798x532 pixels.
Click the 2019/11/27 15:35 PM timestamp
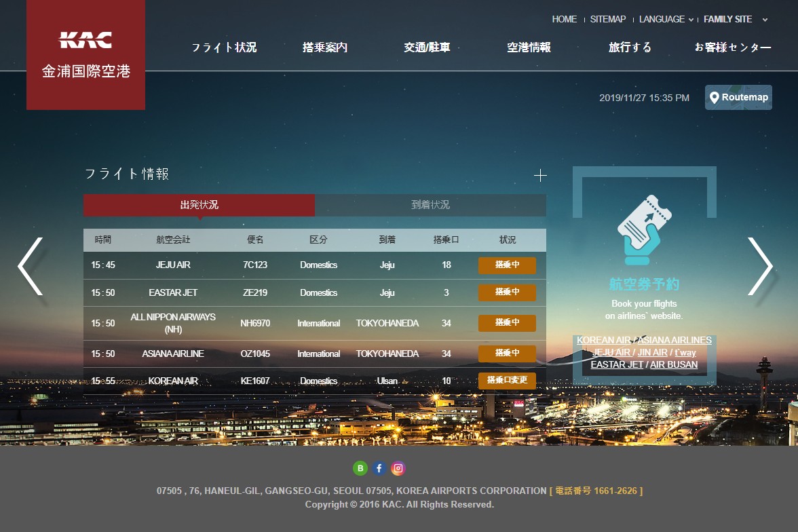[x=645, y=98]
